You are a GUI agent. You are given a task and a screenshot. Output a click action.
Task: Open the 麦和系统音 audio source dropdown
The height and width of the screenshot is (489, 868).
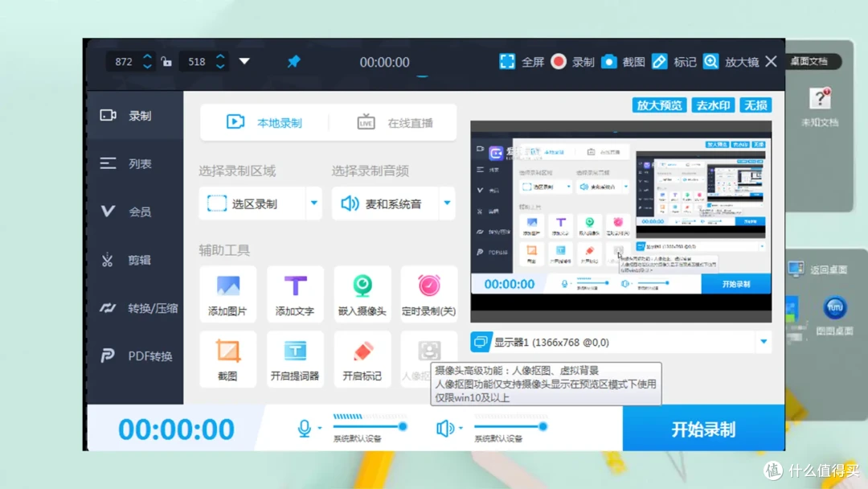(x=394, y=203)
